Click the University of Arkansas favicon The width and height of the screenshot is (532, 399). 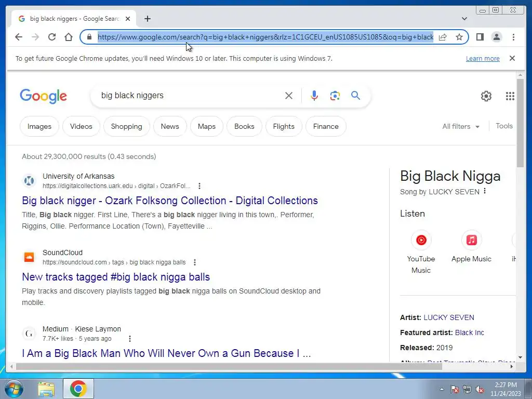coord(29,180)
